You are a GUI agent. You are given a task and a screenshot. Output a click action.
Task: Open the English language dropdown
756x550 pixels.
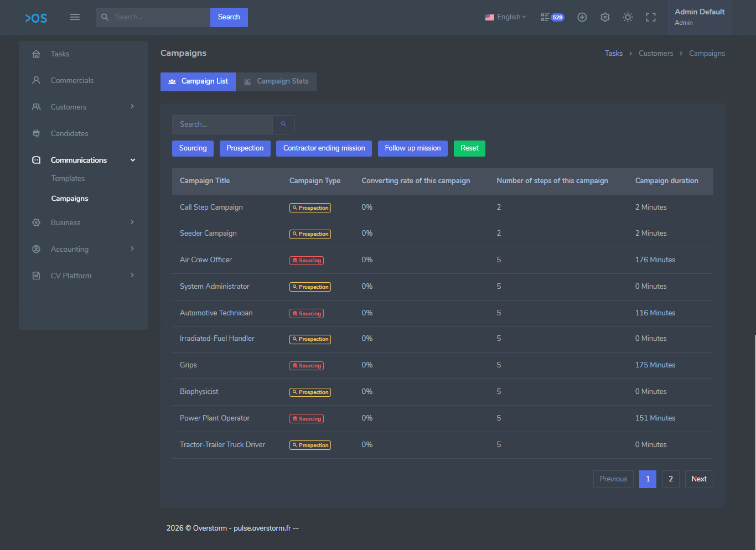(x=505, y=17)
